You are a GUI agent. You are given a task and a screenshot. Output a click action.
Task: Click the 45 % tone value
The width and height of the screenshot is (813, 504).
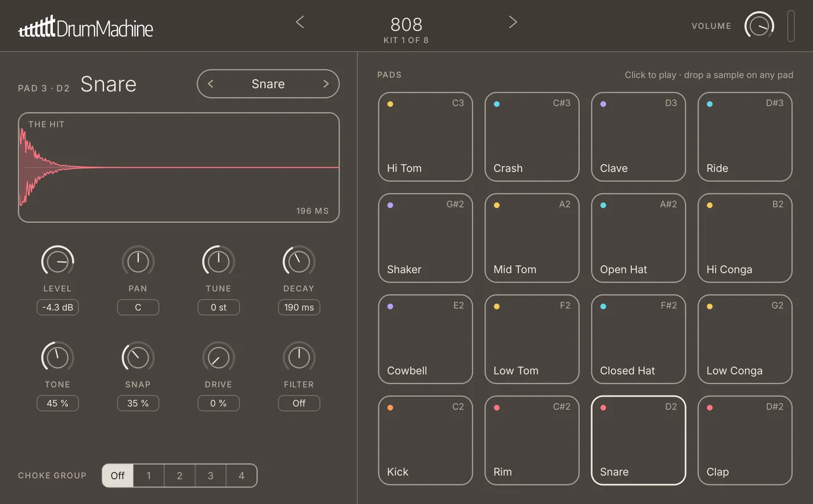coord(57,403)
